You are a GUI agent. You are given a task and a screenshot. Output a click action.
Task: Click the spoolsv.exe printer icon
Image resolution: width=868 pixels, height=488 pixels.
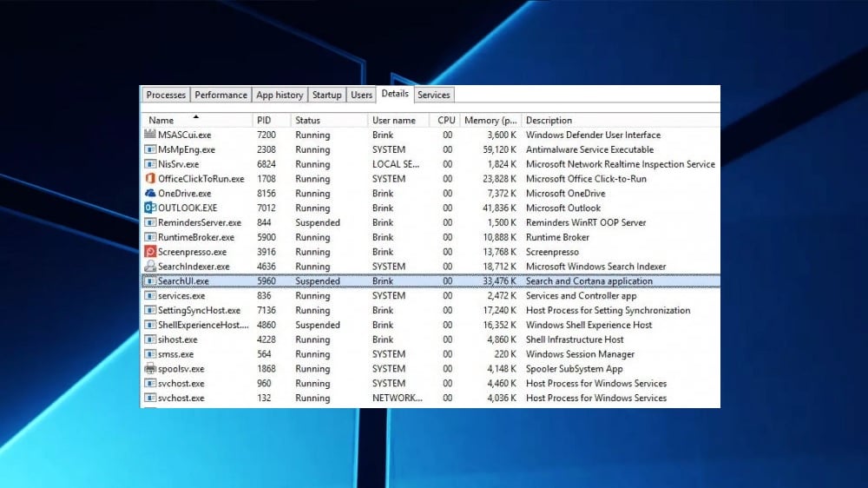click(150, 369)
